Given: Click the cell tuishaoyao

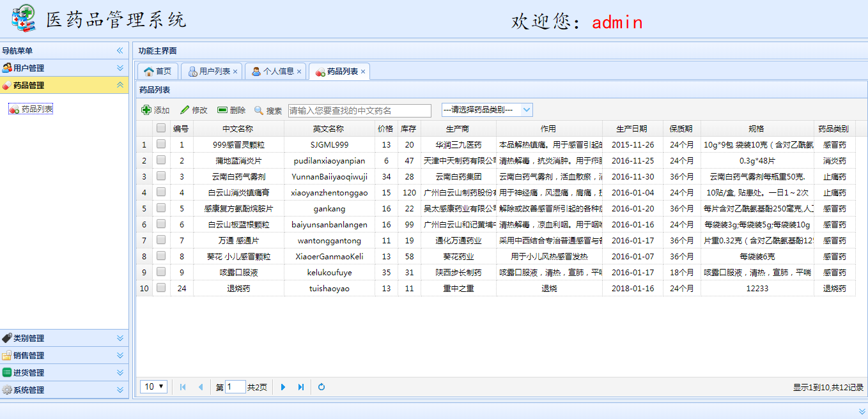Looking at the screenshot, I should (329, 288).
